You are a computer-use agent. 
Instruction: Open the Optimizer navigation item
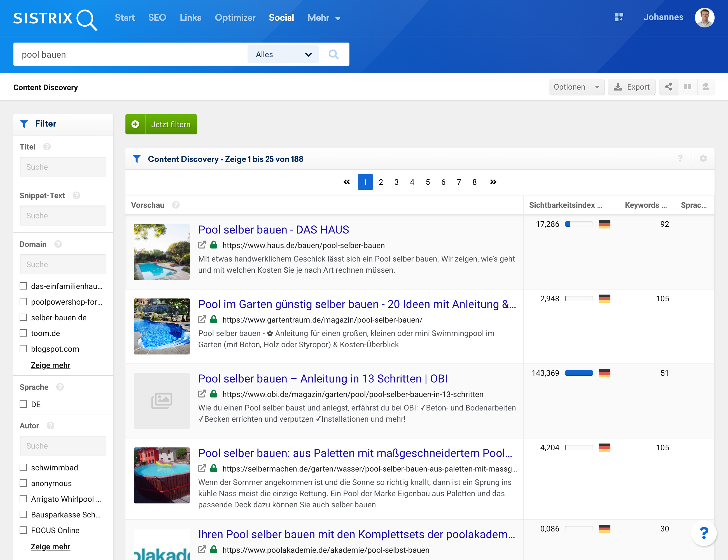[x=235, y=18]
